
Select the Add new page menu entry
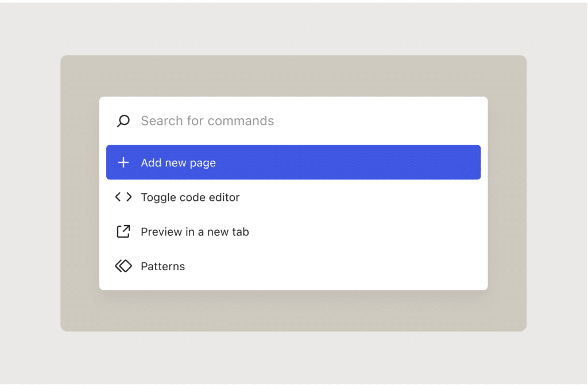[x=178, y=162]
